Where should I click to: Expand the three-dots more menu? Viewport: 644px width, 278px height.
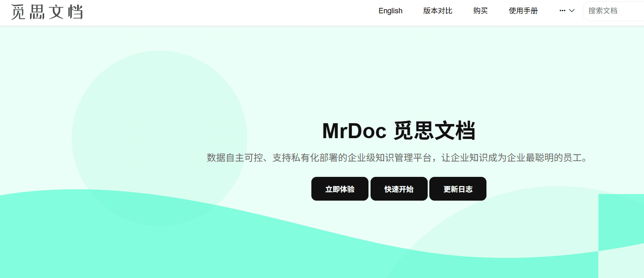click(x=567, y=11)
